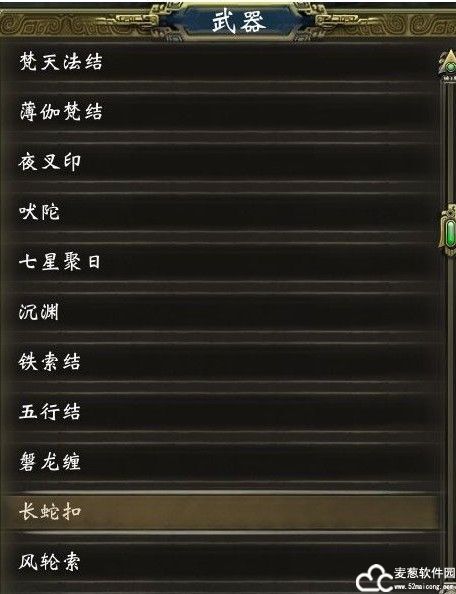Click the 武器 header title
Viewport: 456px width, 594px height.
(238, 21)
